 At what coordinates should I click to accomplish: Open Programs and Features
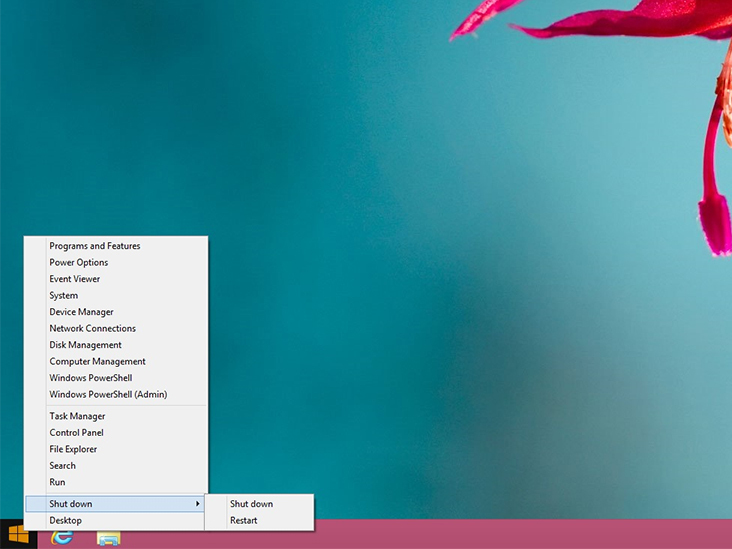pyautogui.click(x=116, y=246)
